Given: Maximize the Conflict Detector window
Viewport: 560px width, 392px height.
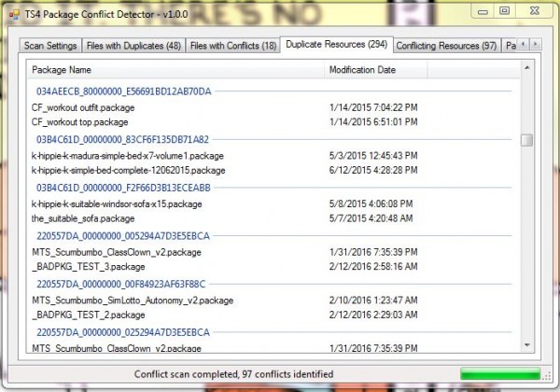Looking at the screenshot, I should 504,10.
